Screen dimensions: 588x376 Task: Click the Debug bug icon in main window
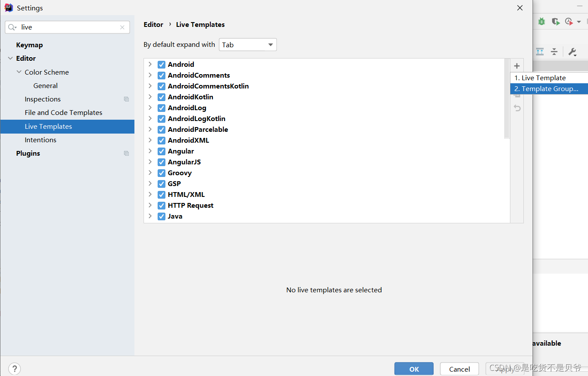542,21
